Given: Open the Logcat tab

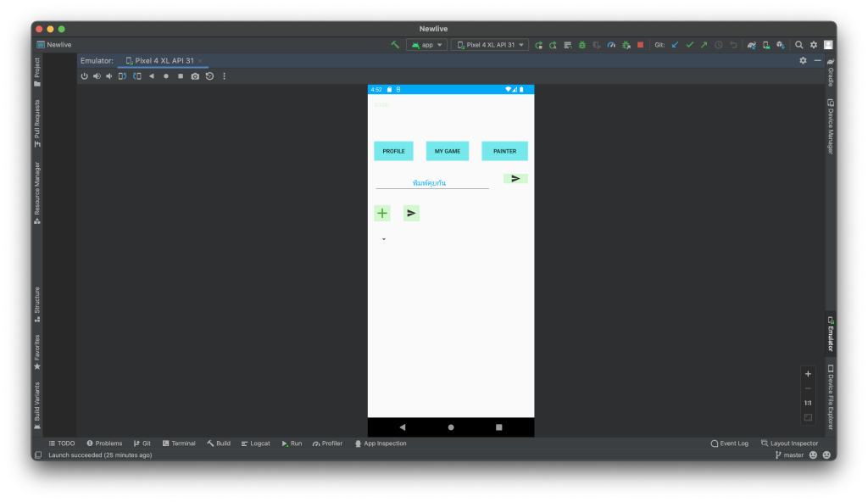Looking at the screenshot, I should (255, 443).
